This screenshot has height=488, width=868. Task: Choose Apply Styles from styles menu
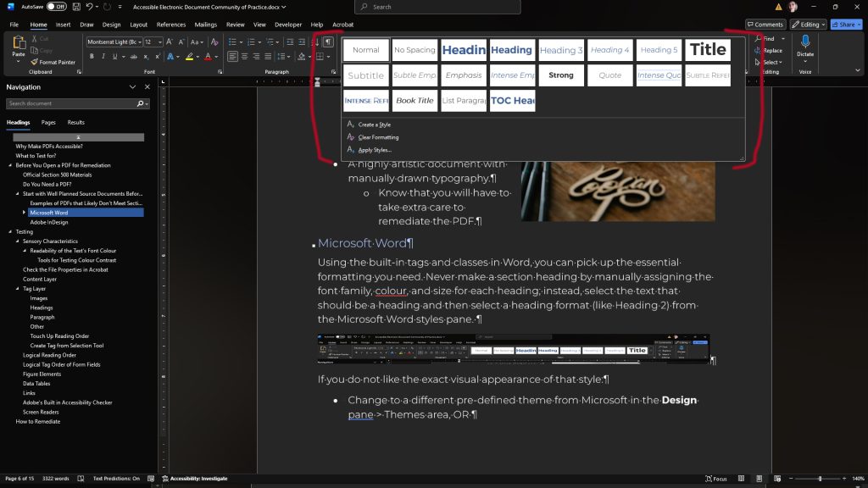pyautogui.click(x=375, y=150)
